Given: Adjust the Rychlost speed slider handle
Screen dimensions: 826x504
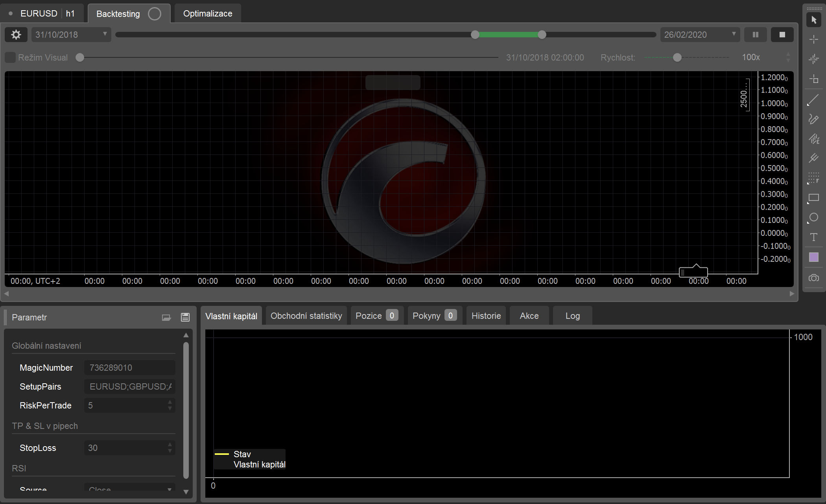Looking at the screenshot, I should [x=677, y=57].
